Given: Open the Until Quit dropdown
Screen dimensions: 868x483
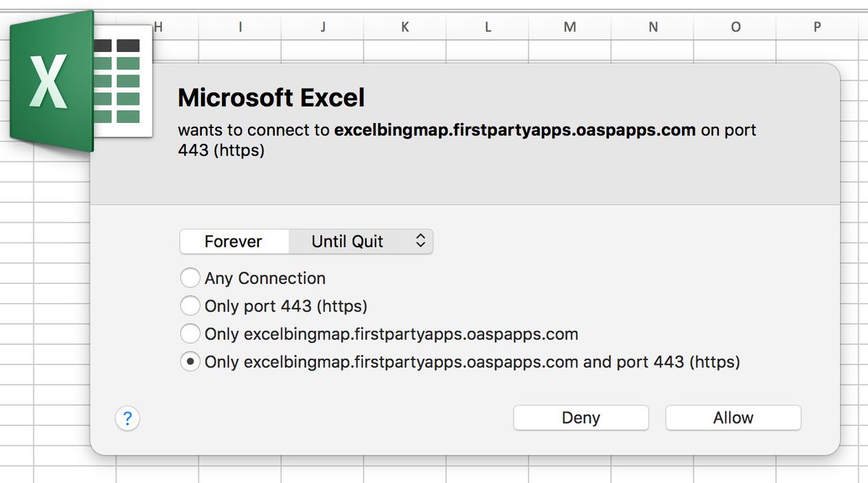Looking at the screenshot, I should point(361,241).
